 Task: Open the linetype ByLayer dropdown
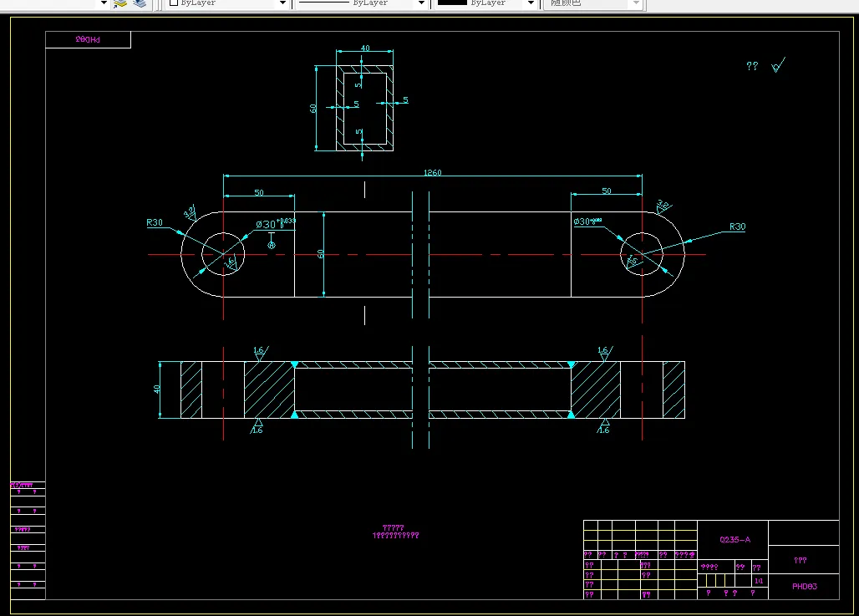pyautogui.click(x=421, y=3)
